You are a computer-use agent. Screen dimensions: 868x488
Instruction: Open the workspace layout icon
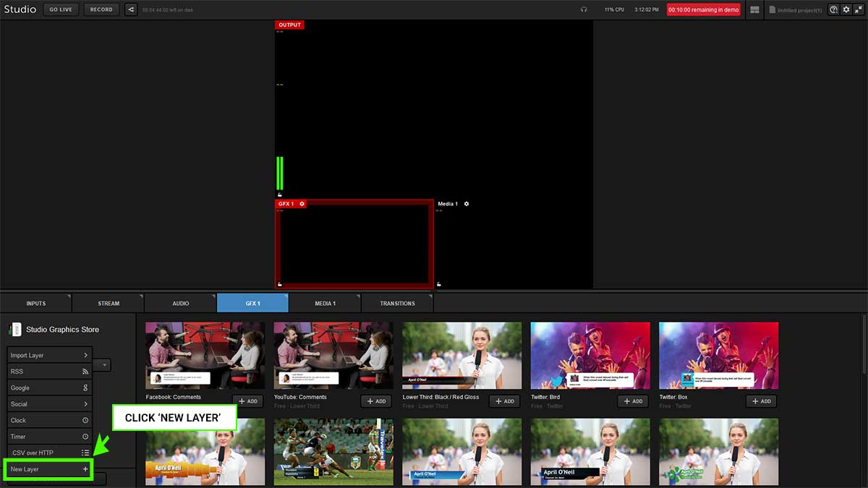[755, 10]
